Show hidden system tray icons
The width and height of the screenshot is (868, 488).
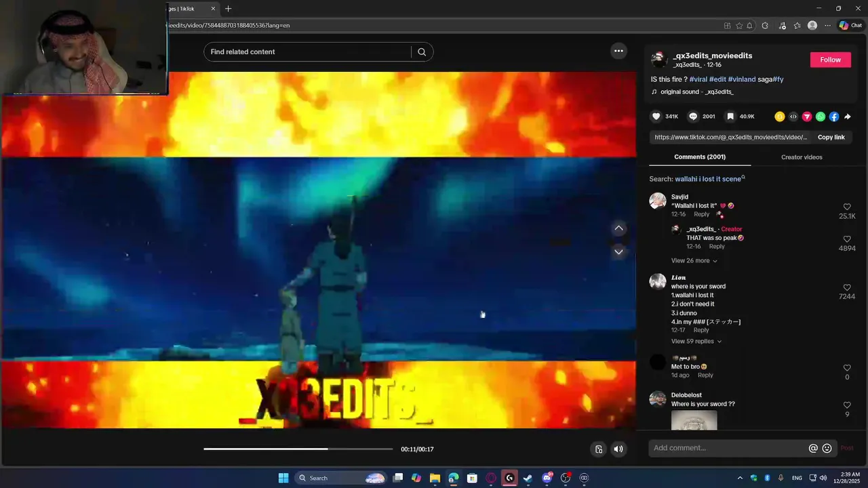[740, 478]
